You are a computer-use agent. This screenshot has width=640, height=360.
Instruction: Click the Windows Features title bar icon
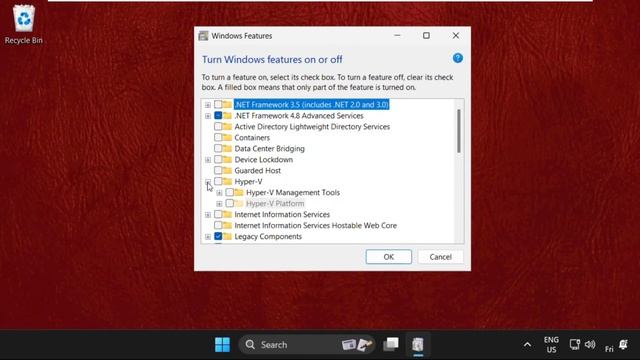[x=203, y=36]
